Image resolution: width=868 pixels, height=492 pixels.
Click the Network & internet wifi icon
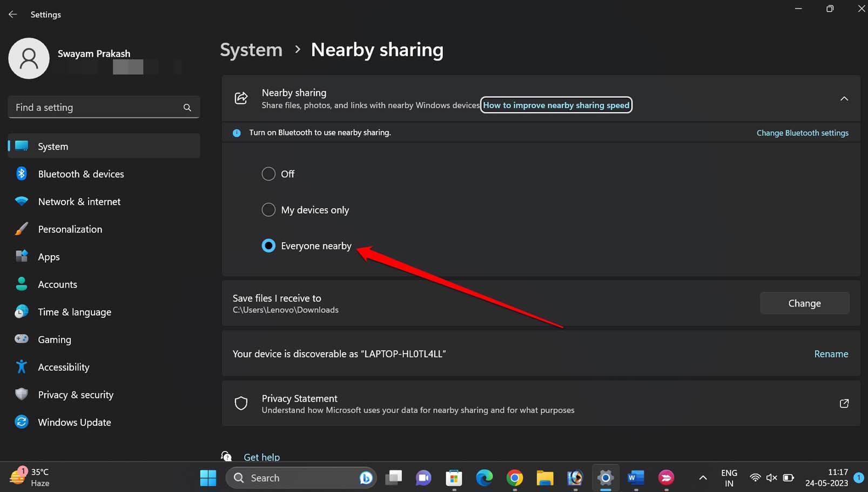(22, 201)
